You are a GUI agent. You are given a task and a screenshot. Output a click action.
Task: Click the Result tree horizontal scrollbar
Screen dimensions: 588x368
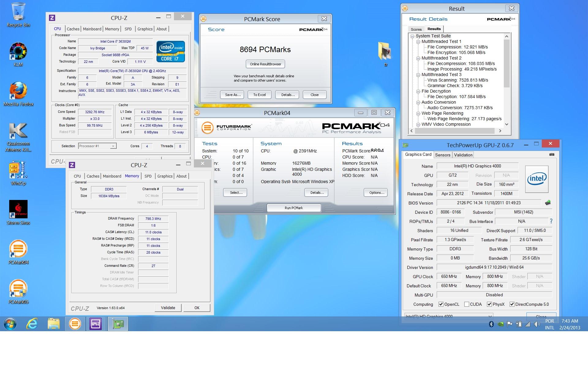coord(455,131)
